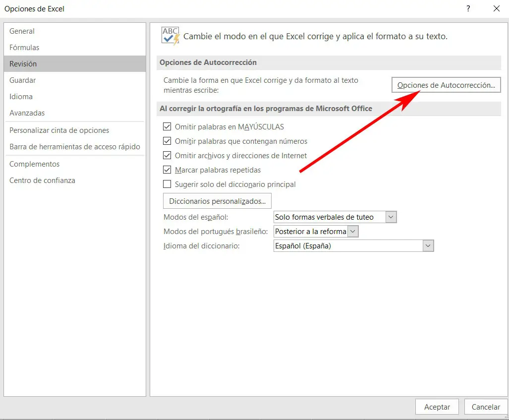Click the 'Idioma del diccionario:' label
The height and width of the screenshot is (420, 509).
202,246
